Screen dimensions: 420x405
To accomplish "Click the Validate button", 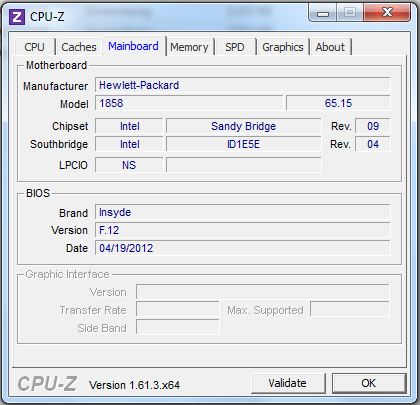I will pyautogui.click(x=288, y=383).
